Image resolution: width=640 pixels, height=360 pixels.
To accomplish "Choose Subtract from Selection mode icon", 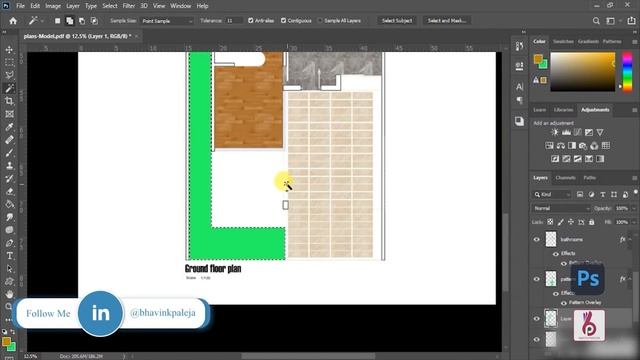I will 82,20.
